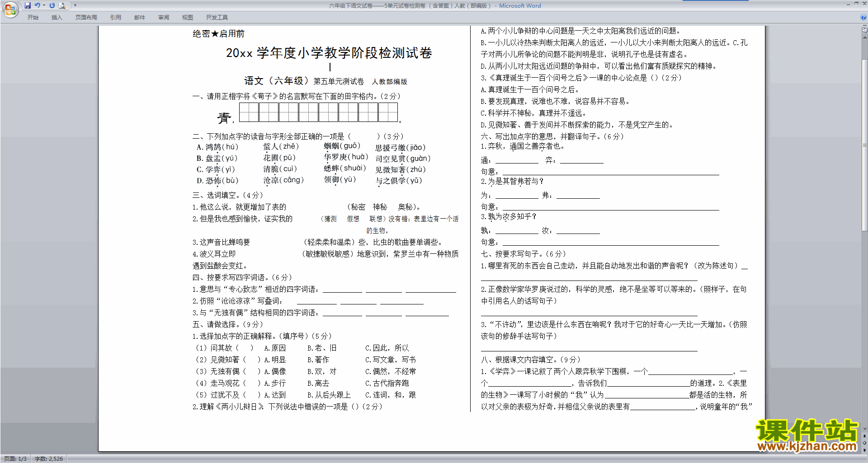868x463 pixels.
Task: Click the text 司空见惯(guàn)
Action: tap(403, 159)
